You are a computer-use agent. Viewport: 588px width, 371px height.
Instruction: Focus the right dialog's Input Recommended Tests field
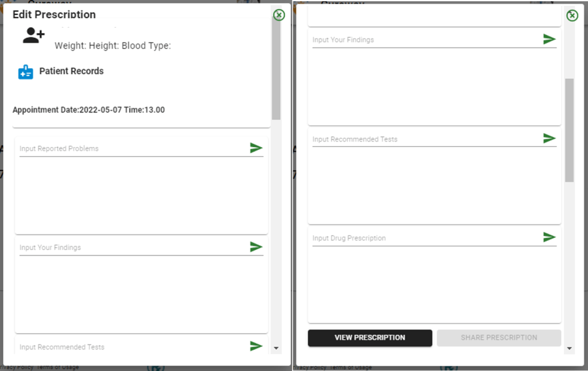pos(425,140)
